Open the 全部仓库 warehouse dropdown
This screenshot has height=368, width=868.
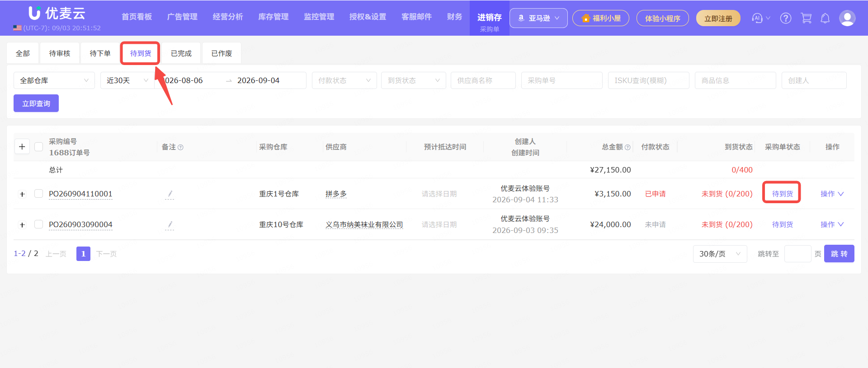pos(54,80)
